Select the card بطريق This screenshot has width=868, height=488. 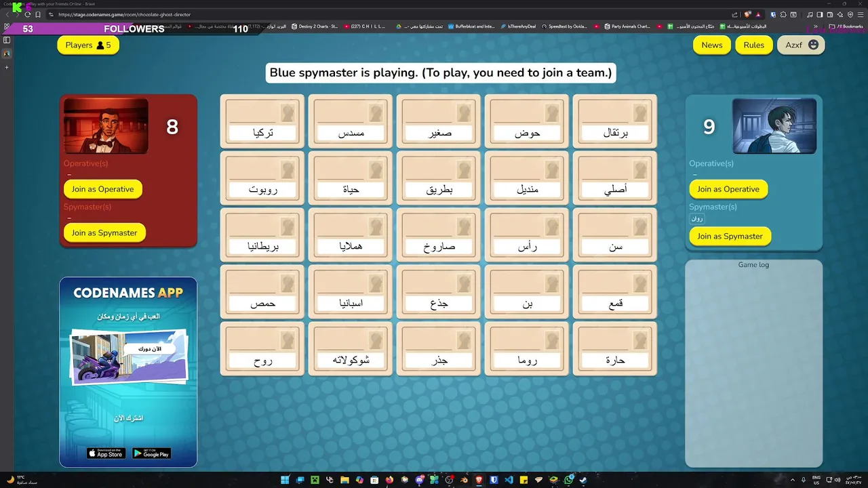pos(439,178)
